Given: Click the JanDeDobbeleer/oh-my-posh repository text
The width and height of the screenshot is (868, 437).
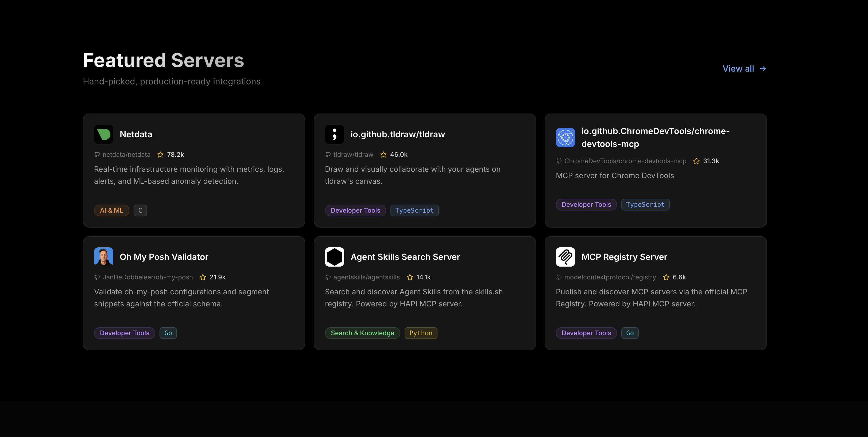Looking at the screenshot, I should [x=148, y=277].
